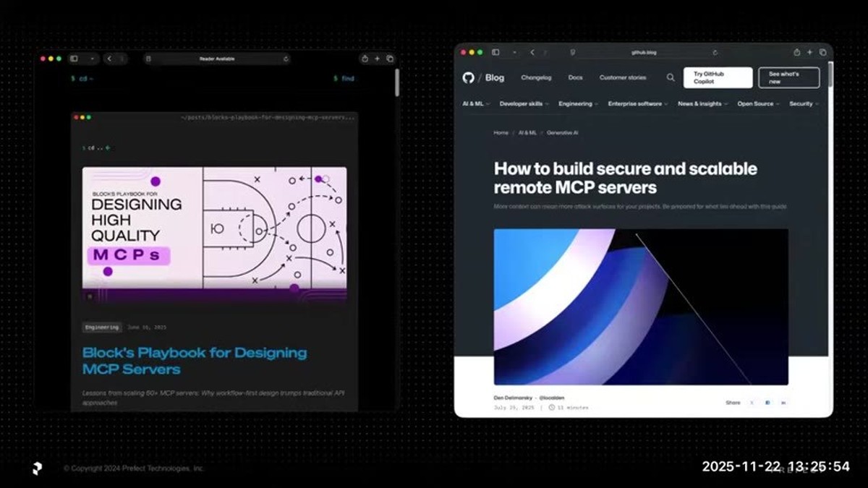The width and height of the screenshot is (868, 488).
Task: Click the github.blog page scrollbar
Action: click(830, 74)
